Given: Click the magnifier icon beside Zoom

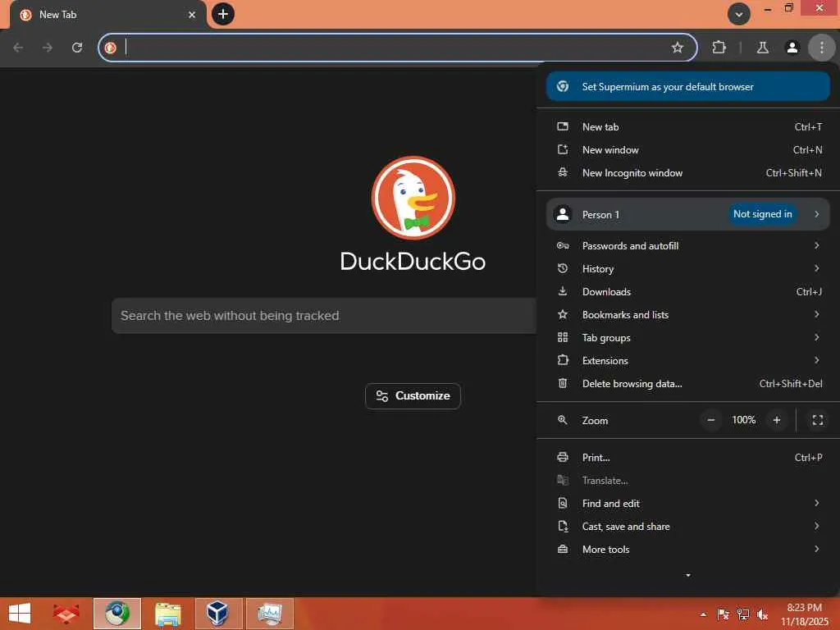Looking at the screenshot, I should pos(563,420).
